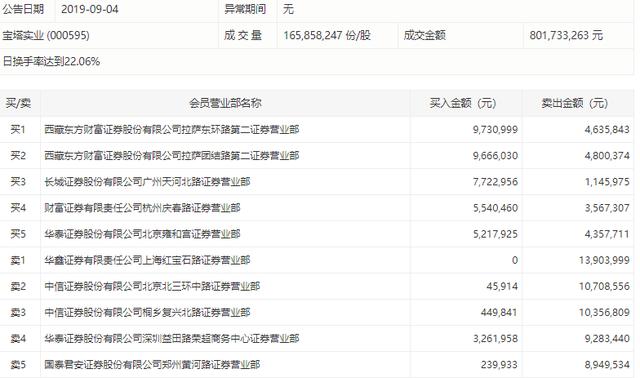The height and width of the screenshot is (378, 640).
Task: Click the 卖出金额（元） column header
Action: pos(574,103)
